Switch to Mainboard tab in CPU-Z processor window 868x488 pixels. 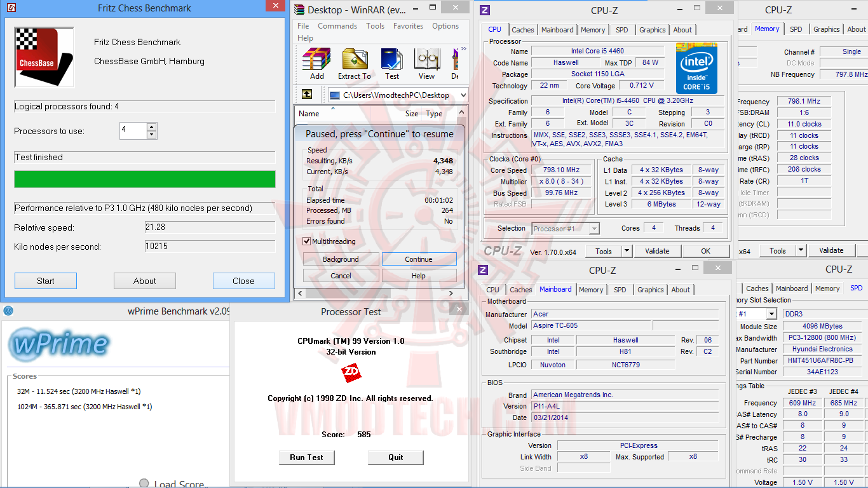click(x=557, y=30)
